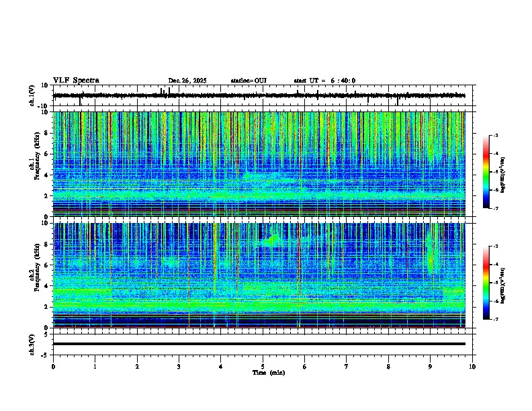This screenshot has width=532, height=411.
Task: Click time axis tick label "5"
Action: (x=263, y=367)
